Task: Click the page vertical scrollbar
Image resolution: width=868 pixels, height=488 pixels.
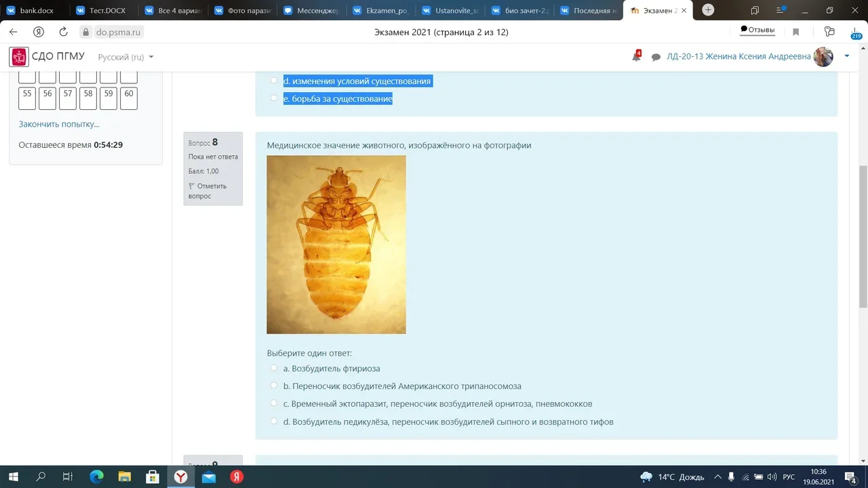Action: 863,236
